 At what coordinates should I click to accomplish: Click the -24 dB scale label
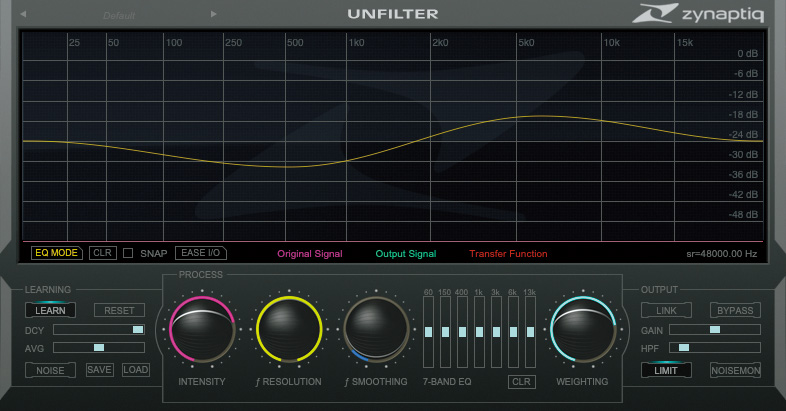point(743,134)
